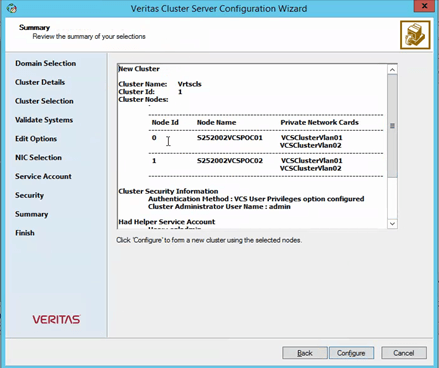
Task: Click the 'New Cluster' heading text
Action: click(x=139, y=69)
